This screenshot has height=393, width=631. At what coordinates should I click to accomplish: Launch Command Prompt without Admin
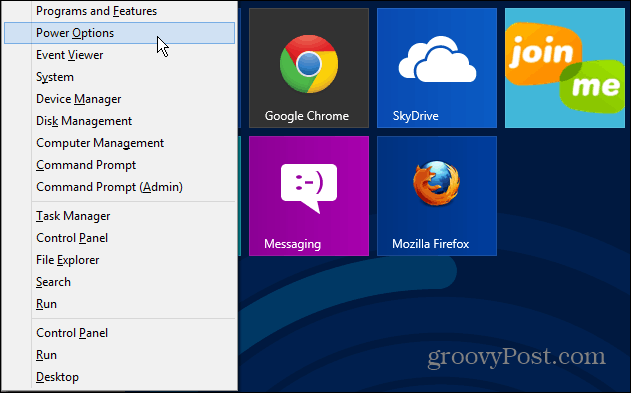(x=119, y=165)
